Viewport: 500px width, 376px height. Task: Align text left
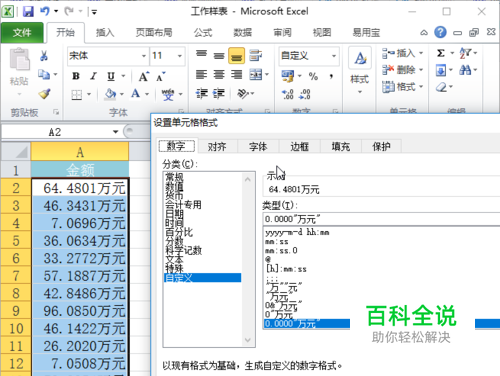(201, 75)
